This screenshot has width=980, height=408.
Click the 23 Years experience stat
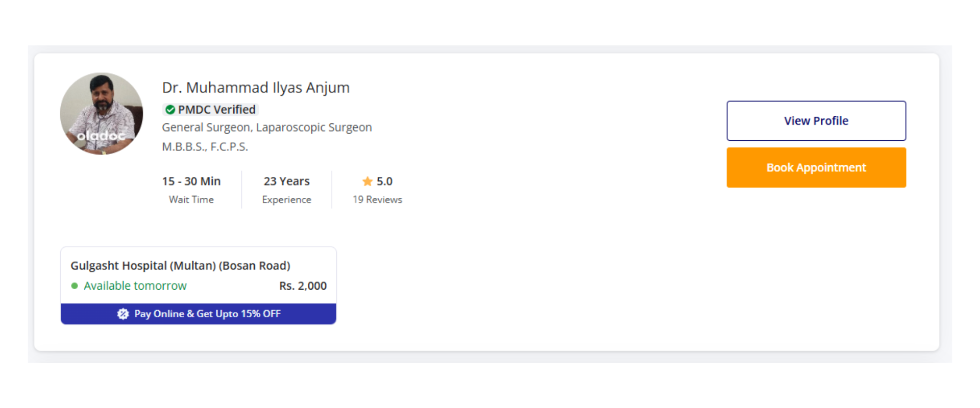coord(286,182)
